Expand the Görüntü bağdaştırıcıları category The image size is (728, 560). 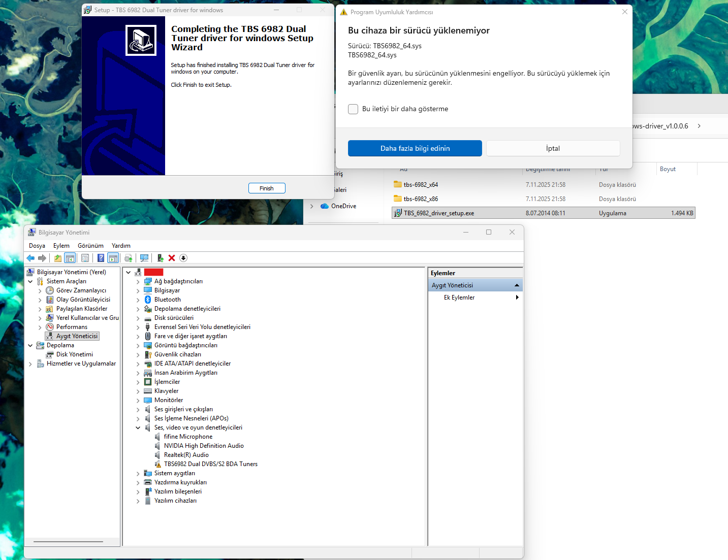(x=138, y=345)
